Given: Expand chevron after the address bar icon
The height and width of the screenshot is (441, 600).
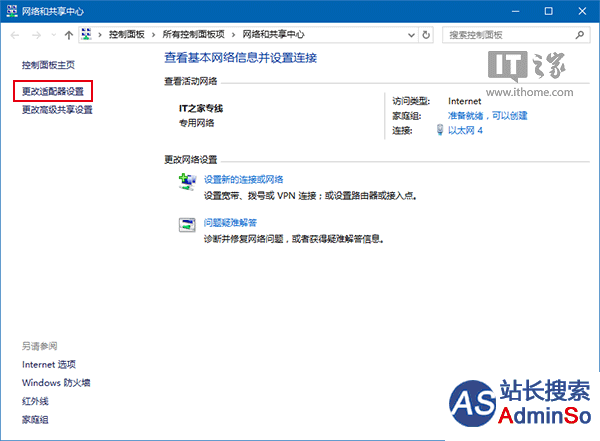Looking at the screenshot, I should coord(100,35).
